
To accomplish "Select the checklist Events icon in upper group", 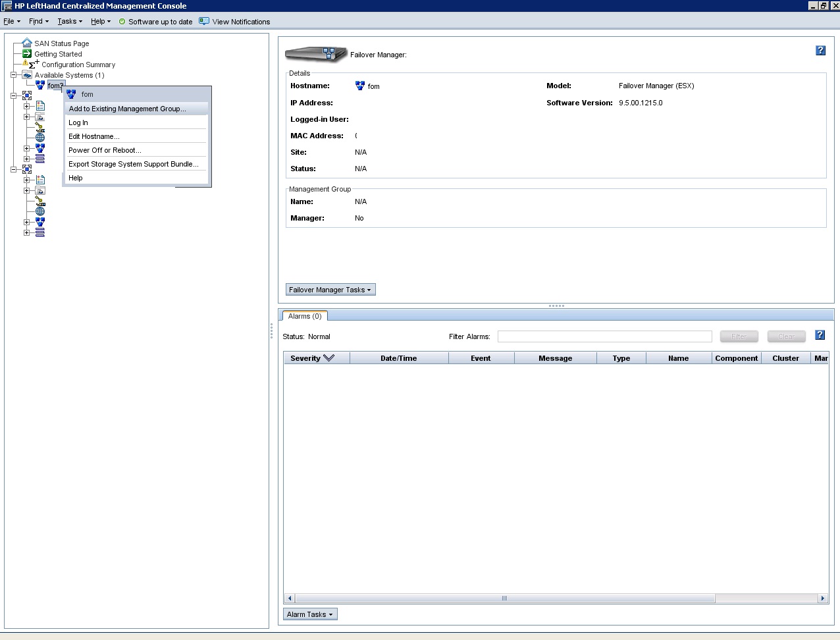I will (x=40, y=106).
